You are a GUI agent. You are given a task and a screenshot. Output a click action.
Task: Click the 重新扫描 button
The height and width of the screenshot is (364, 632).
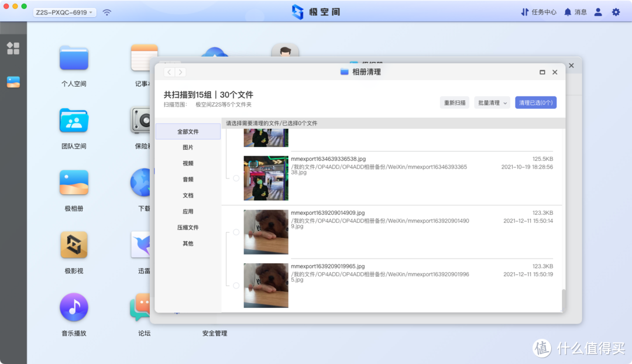[454, 102]
